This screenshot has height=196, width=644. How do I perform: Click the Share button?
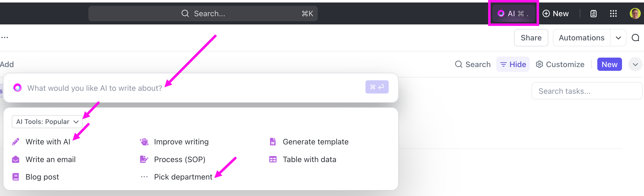click(531, 38)
